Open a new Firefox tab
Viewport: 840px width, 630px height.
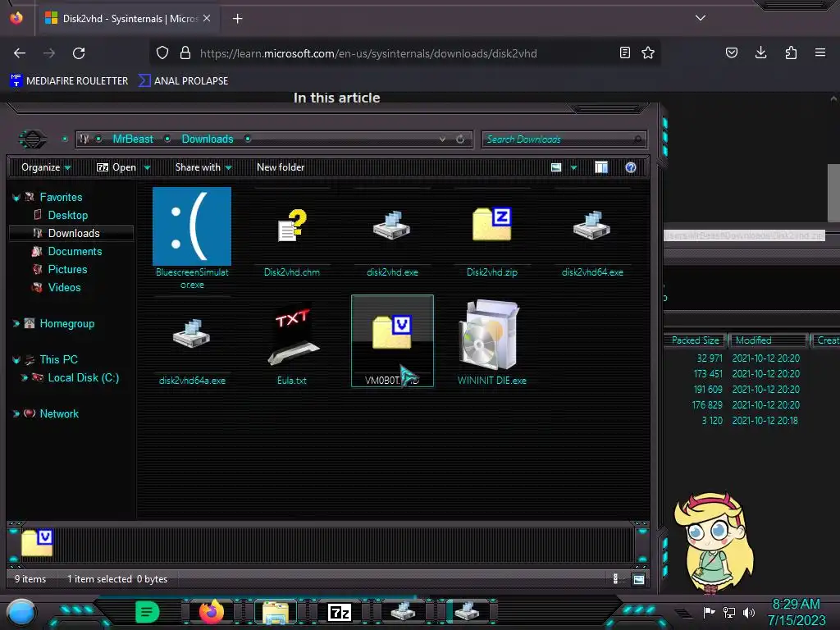click(237, 19)
